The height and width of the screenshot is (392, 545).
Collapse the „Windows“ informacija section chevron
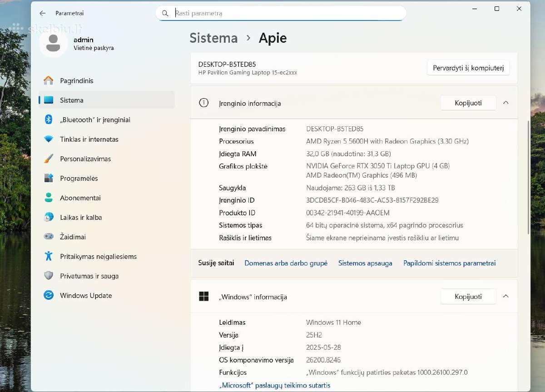(506, 296)
